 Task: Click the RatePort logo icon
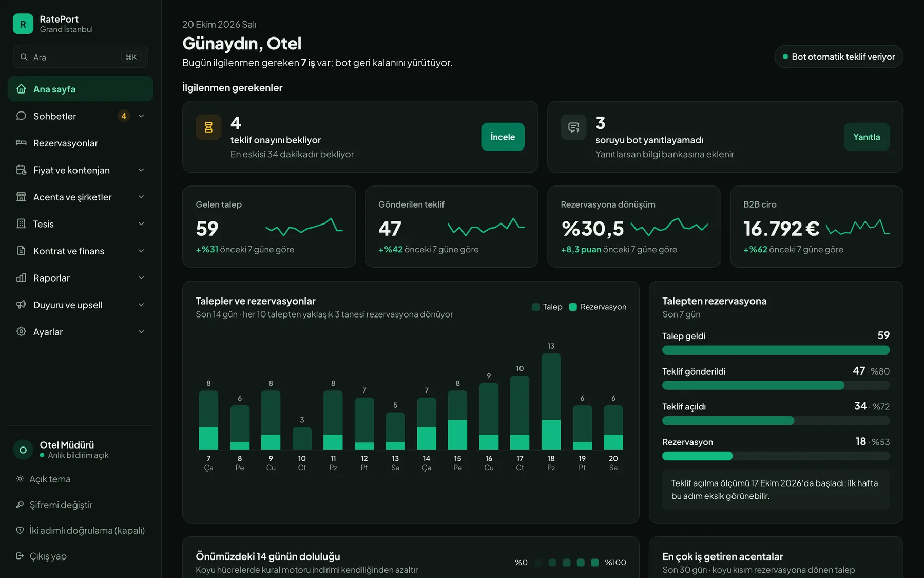[x=23, y=24]
